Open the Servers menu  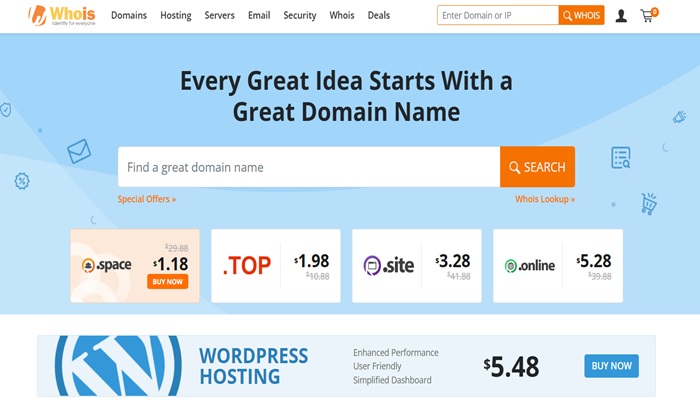(x=220, y=16)
